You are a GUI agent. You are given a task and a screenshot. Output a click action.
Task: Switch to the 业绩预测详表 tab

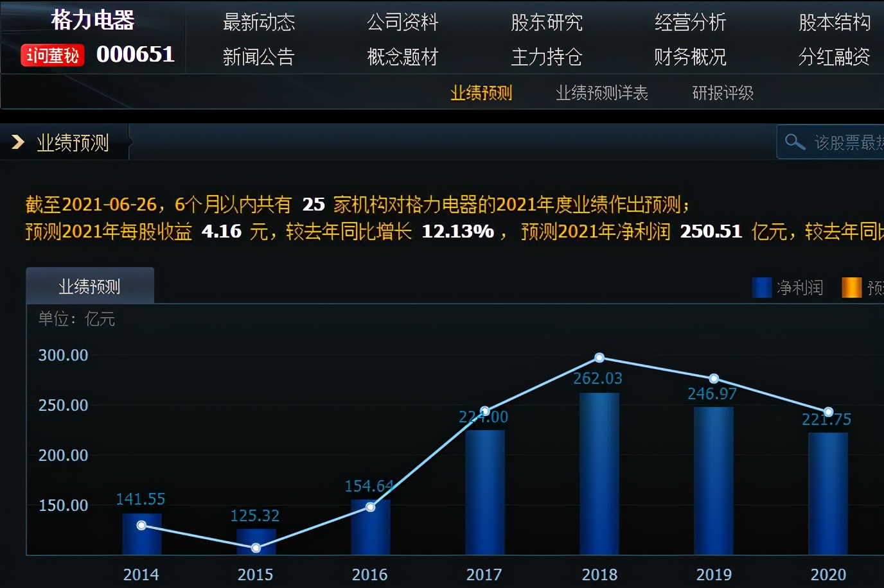[x=602, y=92]
